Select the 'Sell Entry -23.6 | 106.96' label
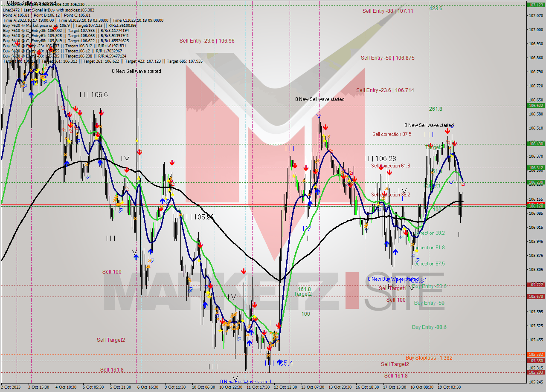 click(x=207, y=41)
